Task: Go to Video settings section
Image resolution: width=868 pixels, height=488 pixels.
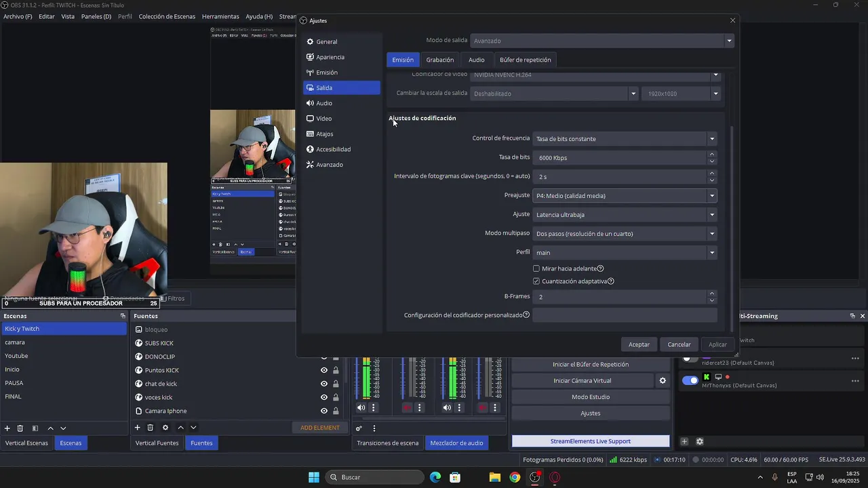Action: [x=342, y=119]
